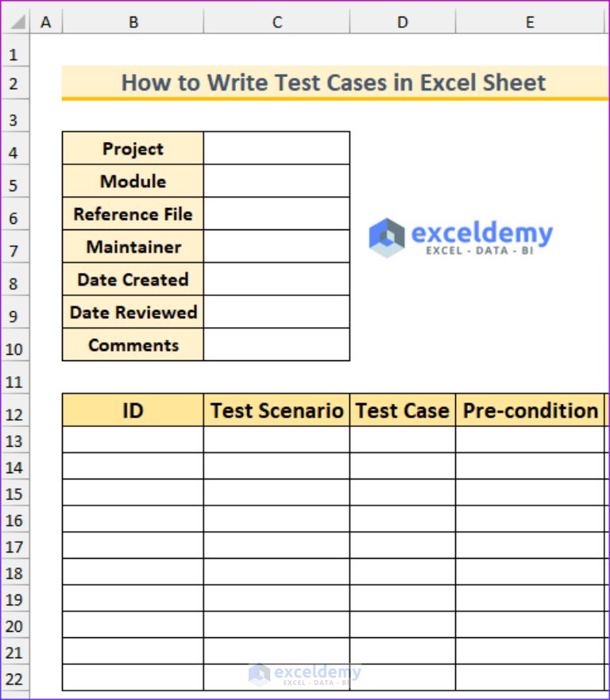Click the Test Scenario header cell

(x=276, y=410)
